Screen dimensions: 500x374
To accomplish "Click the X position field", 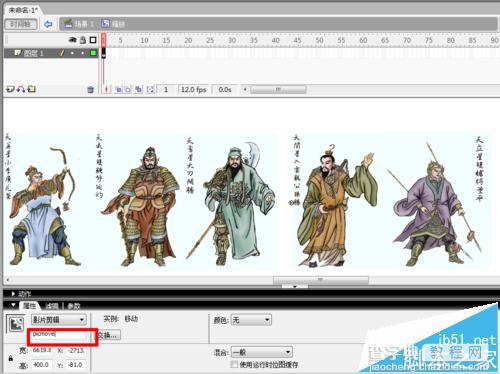I will (76, 350).
